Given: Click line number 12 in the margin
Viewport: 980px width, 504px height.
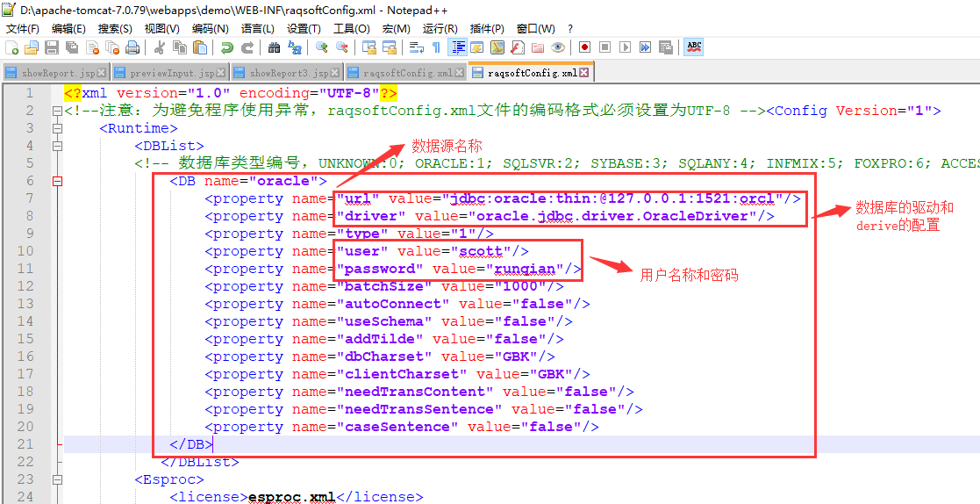Looking at the screenshot, I should click(25, 286).
